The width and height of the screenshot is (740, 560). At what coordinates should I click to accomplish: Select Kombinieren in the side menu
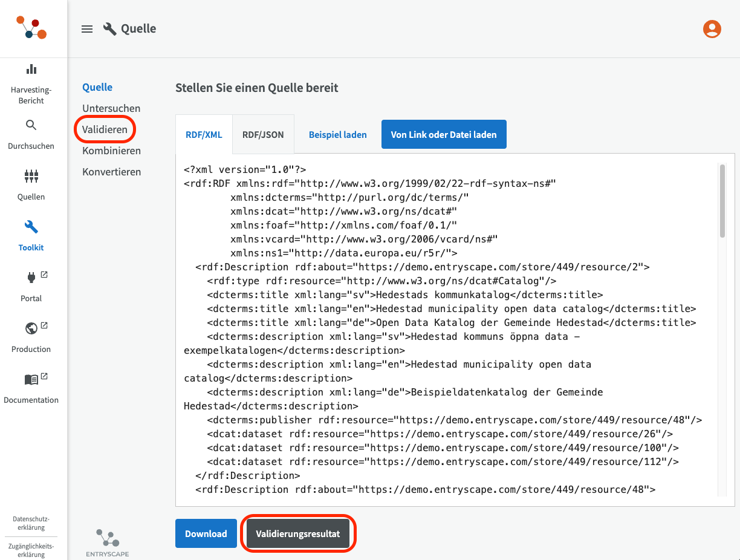click(x=111, y=151)
